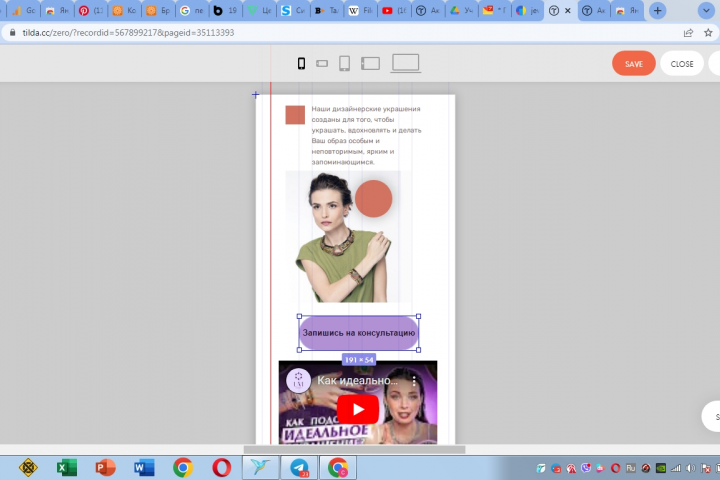Image resolution: width=720 pixels, height=480 pixels.
Task: Switch to the YouTube browser tab
Action: [x=395, y=10]
